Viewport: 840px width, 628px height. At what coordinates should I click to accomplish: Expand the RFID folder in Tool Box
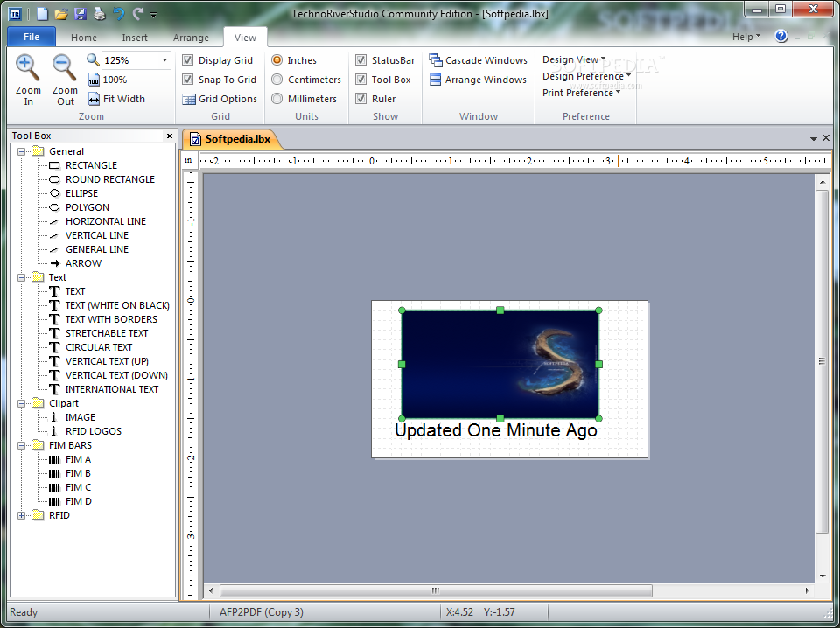[21, 515]
